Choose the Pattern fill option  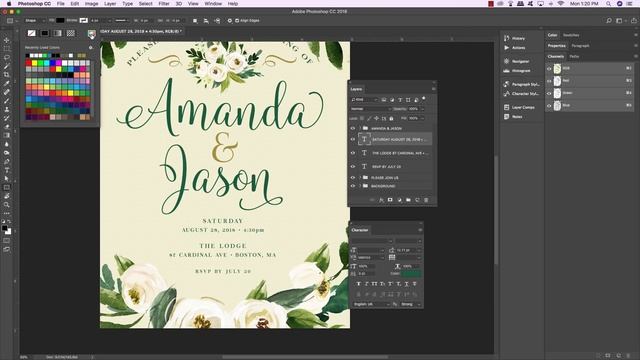(x=71, y=33)
